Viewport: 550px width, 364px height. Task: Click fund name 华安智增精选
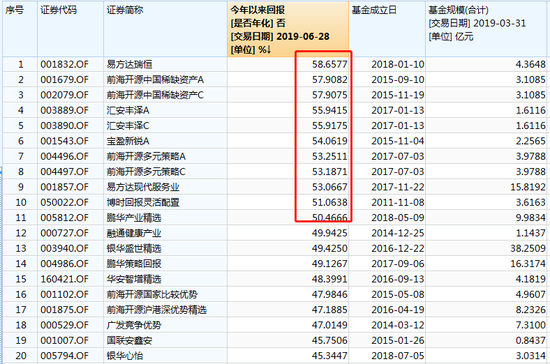134,279
